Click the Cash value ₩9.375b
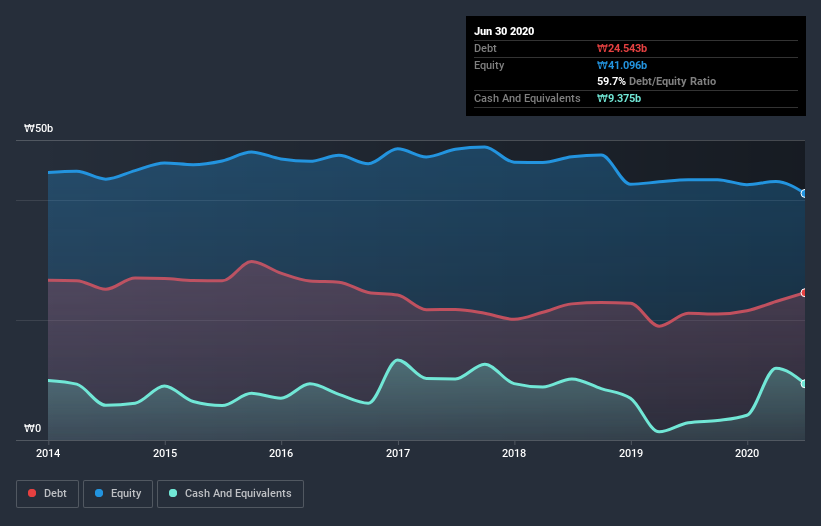The height and width of the screenshot is (526, 821). click(x=619, y=98)
